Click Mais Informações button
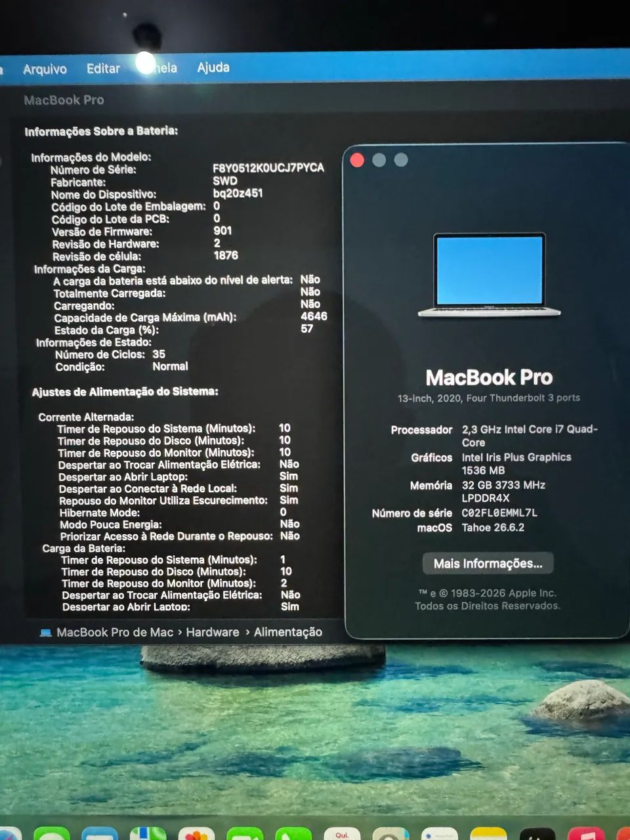The width and height of the screenshot is (630, 840). click(x=488, y=563)
